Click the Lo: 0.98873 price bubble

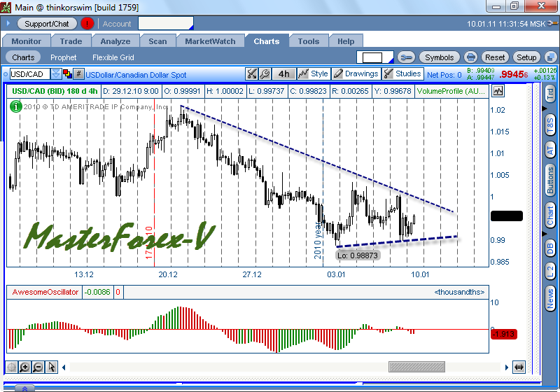pyautogui.click(x=358, y=255)
